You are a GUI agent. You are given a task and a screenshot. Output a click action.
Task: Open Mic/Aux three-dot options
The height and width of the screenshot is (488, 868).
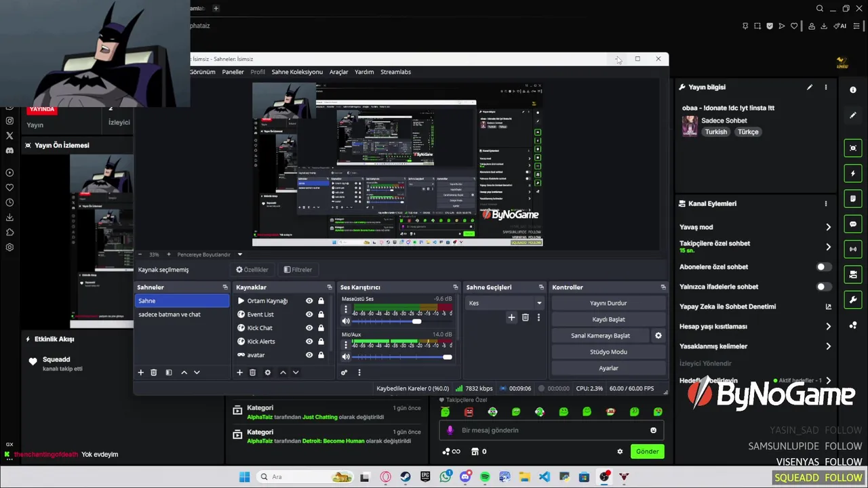[346, 346]
